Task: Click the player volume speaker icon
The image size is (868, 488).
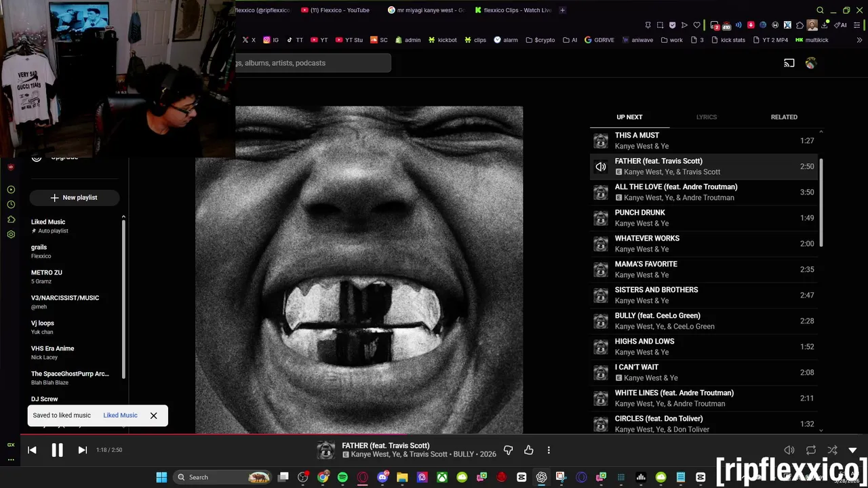Action: 789,450
